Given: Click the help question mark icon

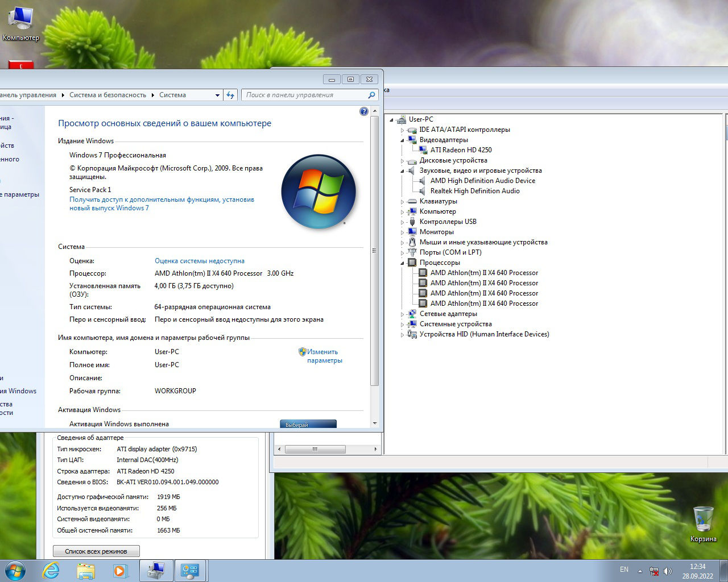Looking at the screenshot, I should pos(364,111).
